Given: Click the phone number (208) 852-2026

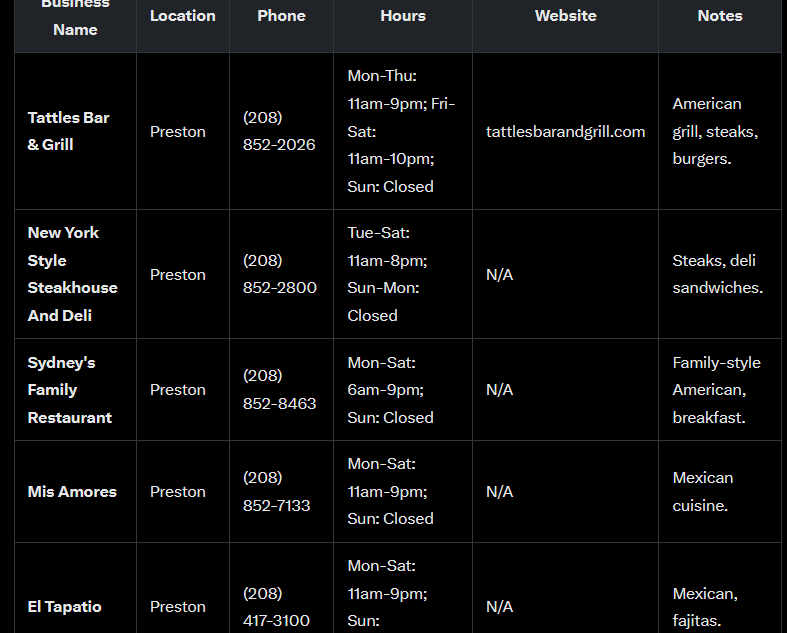Looking at the screenshot, I should (x=279, y=131).
